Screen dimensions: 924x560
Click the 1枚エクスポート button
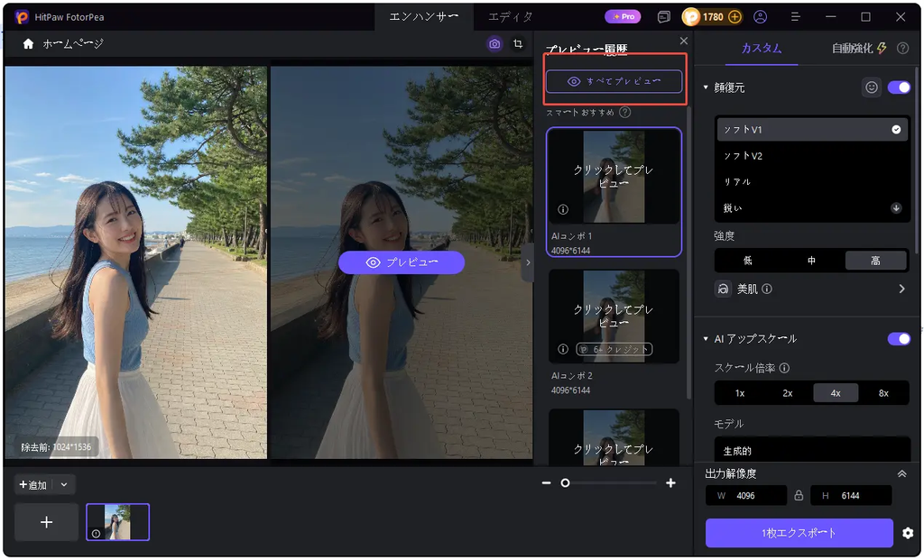pyautogui.click(x=799, y=533)
